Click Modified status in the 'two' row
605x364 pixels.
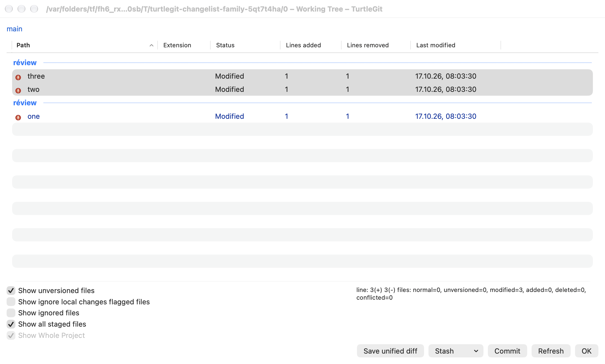point(229,89)
